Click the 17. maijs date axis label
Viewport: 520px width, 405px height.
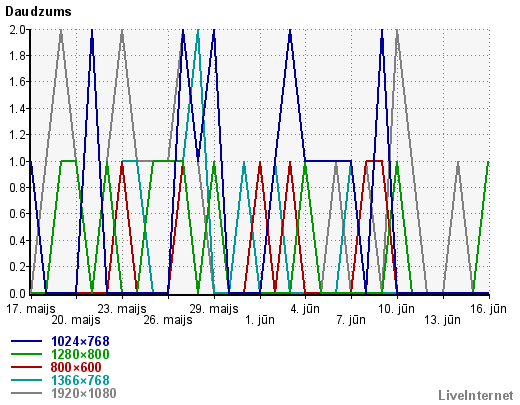(x=31, y=309)
